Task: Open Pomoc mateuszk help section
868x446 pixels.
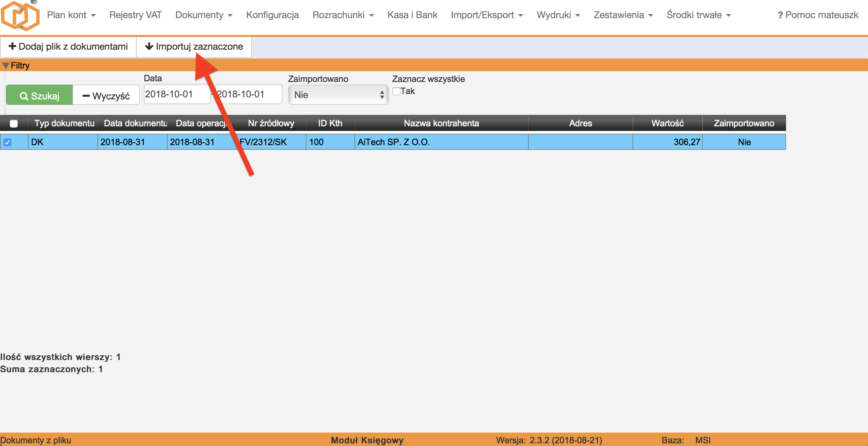Action: tap(821, 14)
